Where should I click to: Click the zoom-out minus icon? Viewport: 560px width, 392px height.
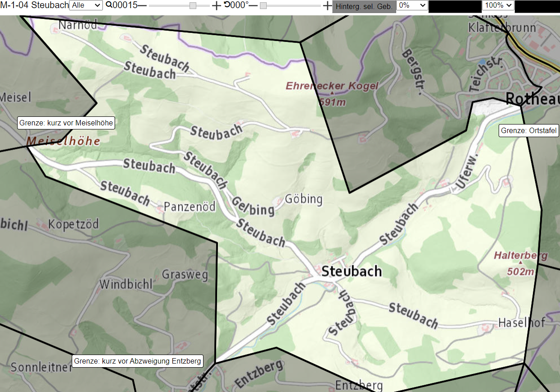[142, 5]
